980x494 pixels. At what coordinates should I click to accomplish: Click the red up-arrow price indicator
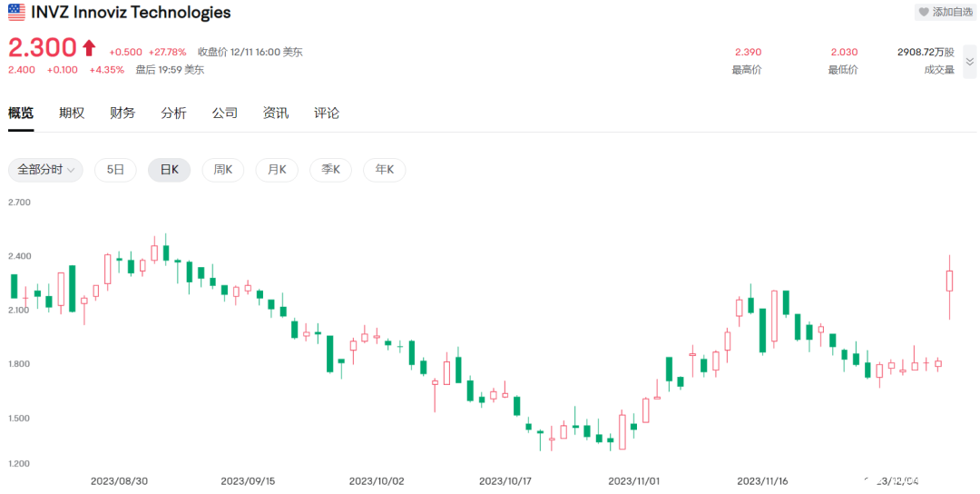coord(89,47)
